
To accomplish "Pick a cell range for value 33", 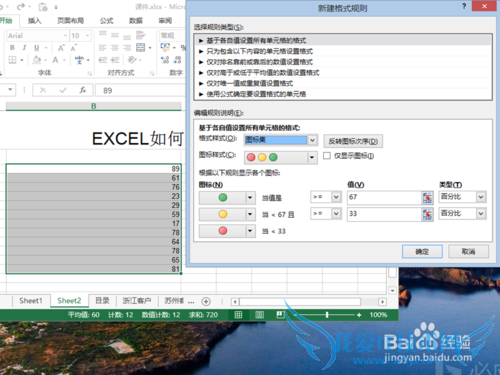I will (427, 214).
